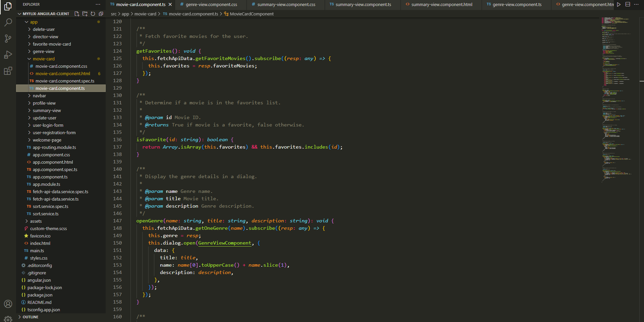Screen dimensions: 644x322
Task: Open index.html file
Action: pos(61,243)
